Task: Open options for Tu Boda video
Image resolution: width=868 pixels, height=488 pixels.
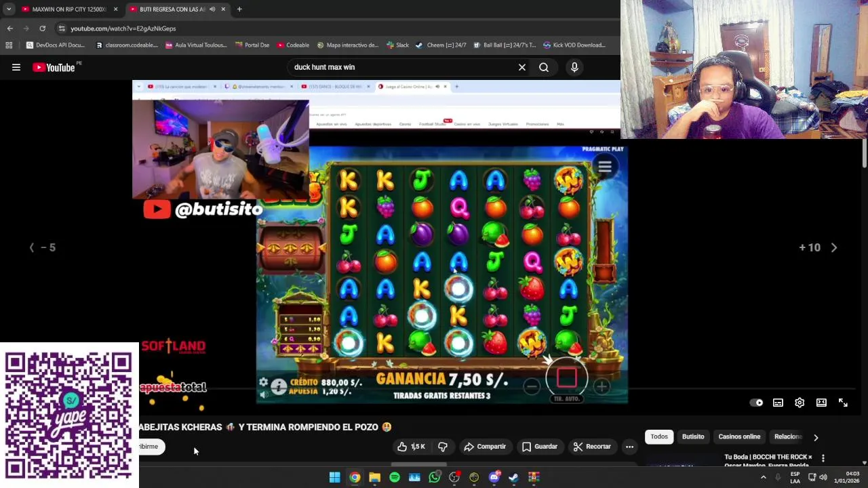Action: tap(823, 459)
